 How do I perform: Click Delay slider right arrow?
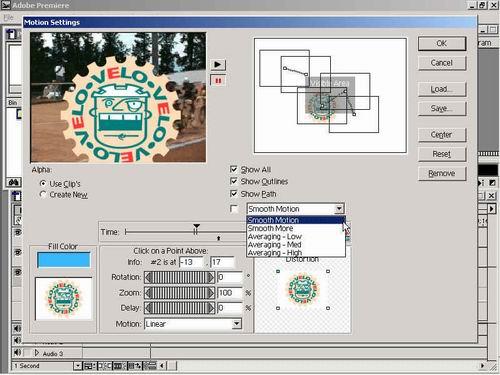point(211,308)
